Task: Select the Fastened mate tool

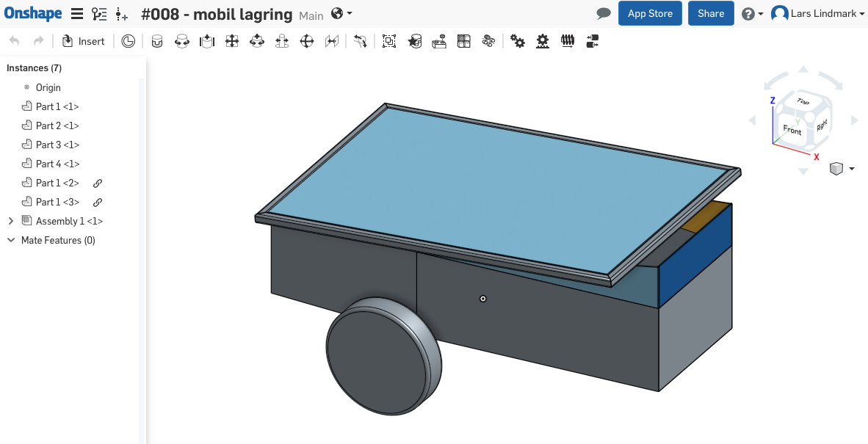Action: (157, 42)
